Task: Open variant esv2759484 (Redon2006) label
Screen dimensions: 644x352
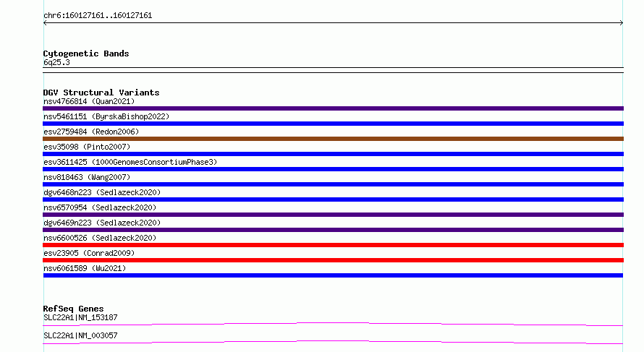Action: coord(91,132)
